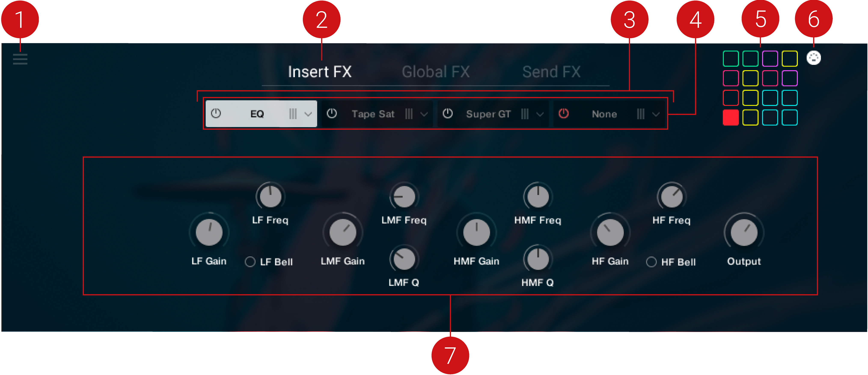Toggle the EQ slot power icon
The image size is (868, 375).
pyautogui.click(x=216, y=113)
